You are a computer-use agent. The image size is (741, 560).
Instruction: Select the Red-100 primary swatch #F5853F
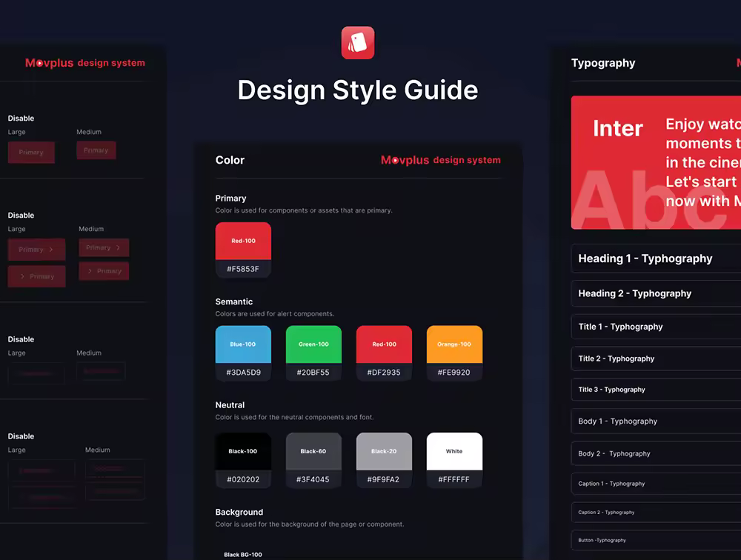point(243,250)
